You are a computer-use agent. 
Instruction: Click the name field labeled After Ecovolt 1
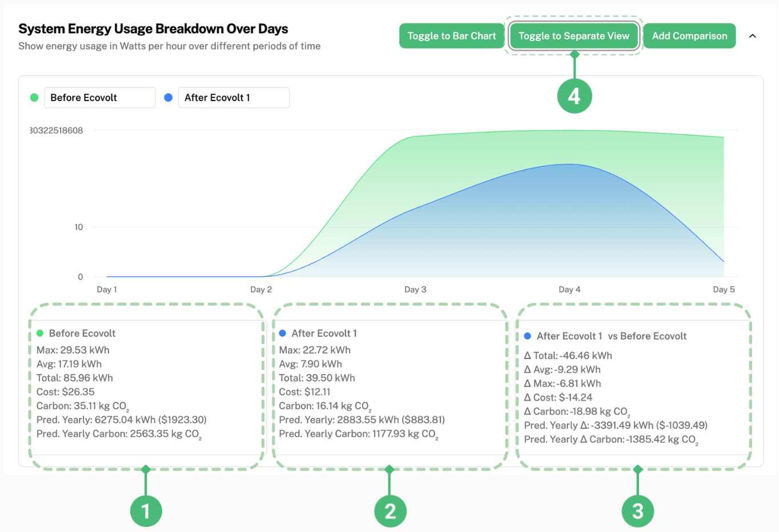(234, 97)
